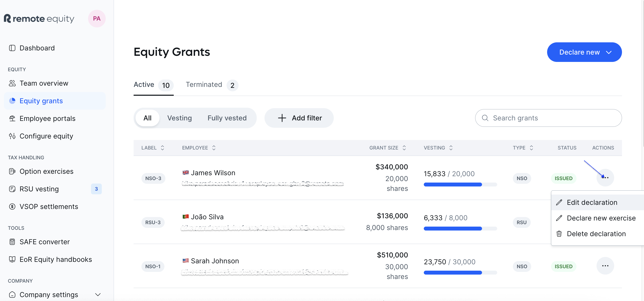Open the Dashboard page icon
644x301 pixels.
12,48
